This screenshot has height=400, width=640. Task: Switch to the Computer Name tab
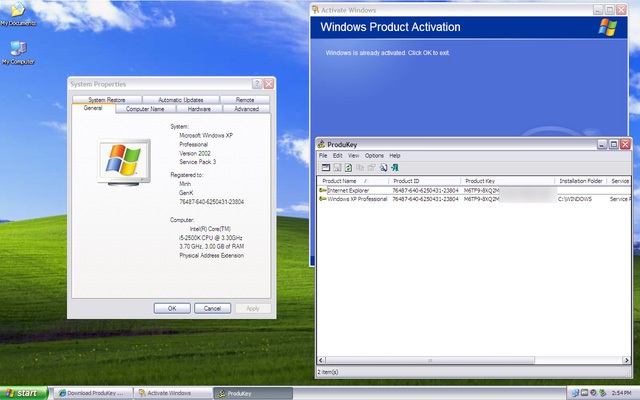click(x=145, y=109)
